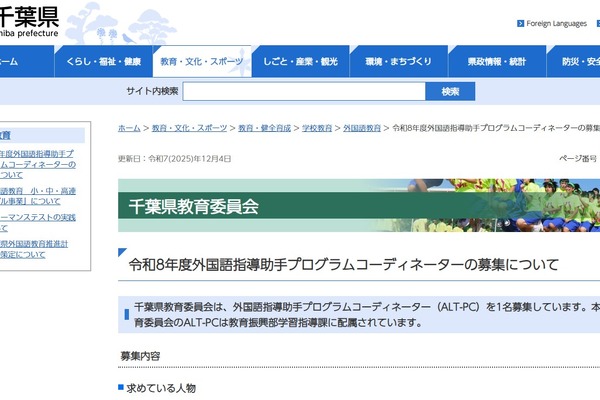Image resolution: width=600 pixels, height=400 pixels.
Task: Click the 募集内容 section heading
Action: tap(140, 356)
